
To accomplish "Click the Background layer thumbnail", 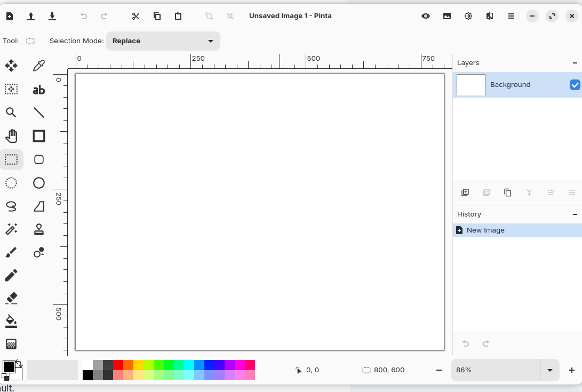I will (x=471, y=85).
